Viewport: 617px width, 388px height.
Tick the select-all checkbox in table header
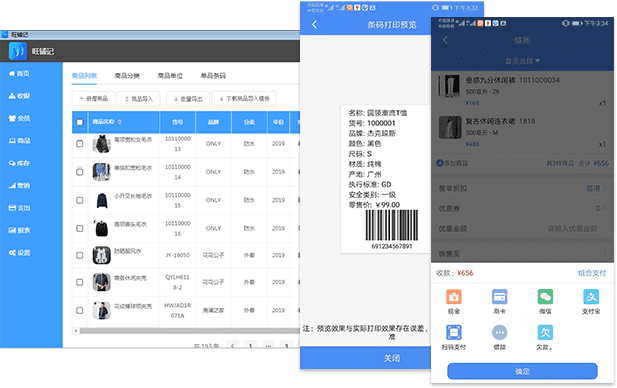pos(79,122)
